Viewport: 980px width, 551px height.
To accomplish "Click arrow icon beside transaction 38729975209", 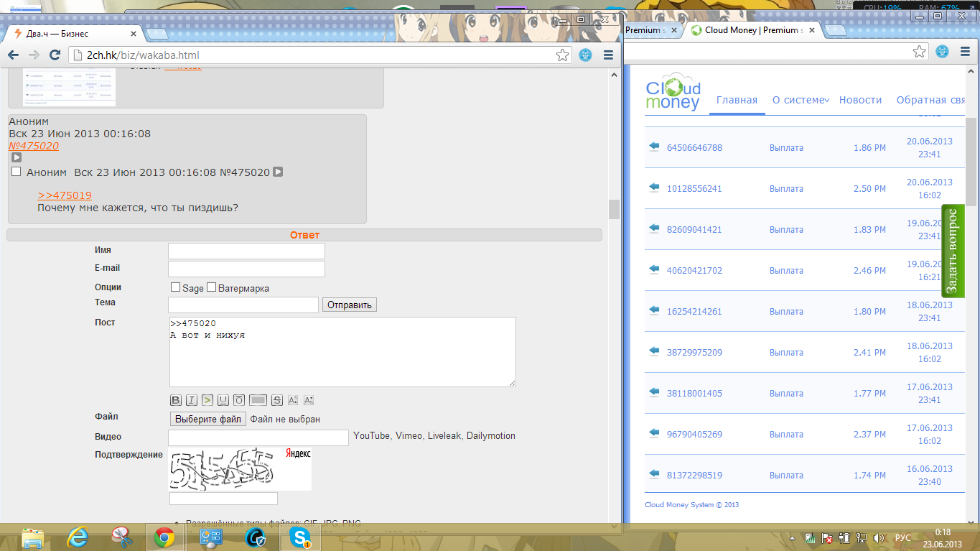I will (653, 351).
